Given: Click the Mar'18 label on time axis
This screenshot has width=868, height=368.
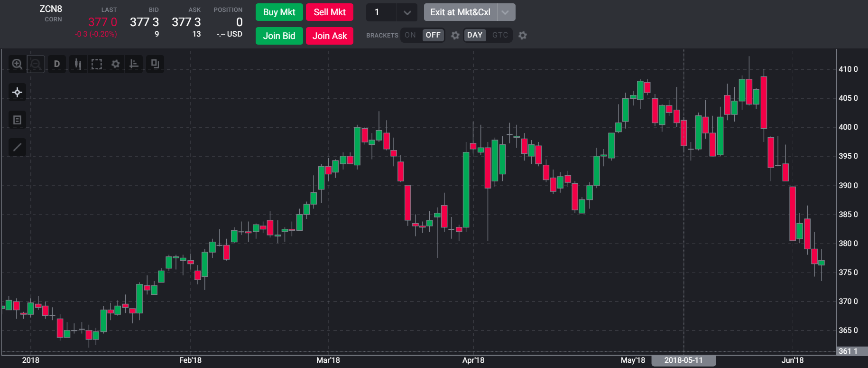Looking at the screenshot, I should click(328, 360).
